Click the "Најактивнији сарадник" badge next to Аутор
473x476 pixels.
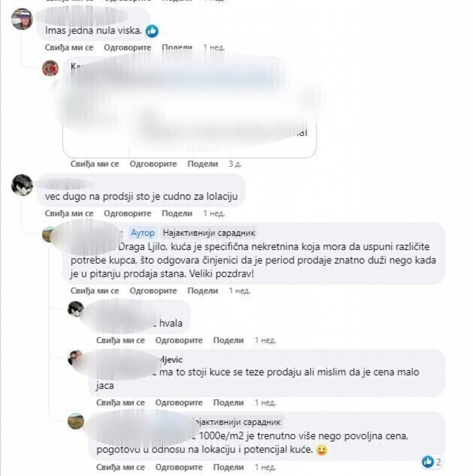point(209,233)
